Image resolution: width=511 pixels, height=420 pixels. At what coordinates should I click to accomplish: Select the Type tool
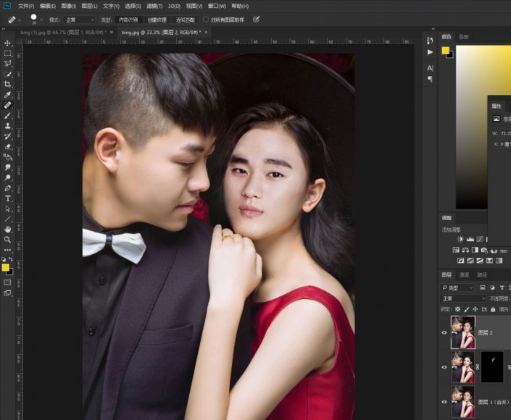pyautogui.click(x=8, y=198)
